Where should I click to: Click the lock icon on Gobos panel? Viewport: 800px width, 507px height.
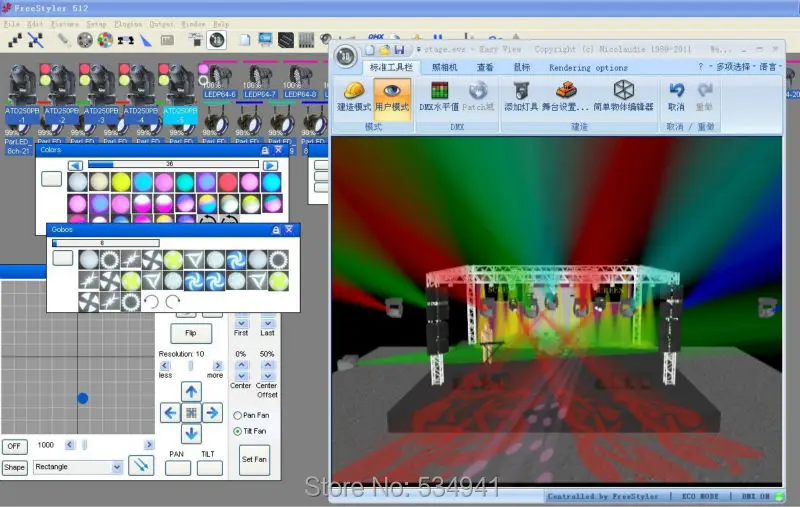(x=276, y=230)
